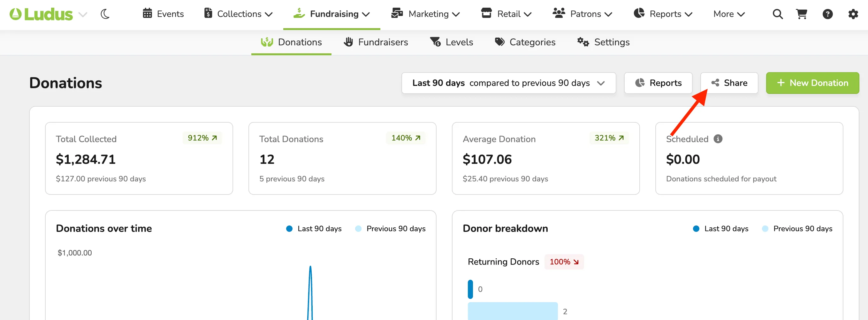Click the Total Collected card
The width and height of the screenshot is (868, 320).
click(139, 158)
